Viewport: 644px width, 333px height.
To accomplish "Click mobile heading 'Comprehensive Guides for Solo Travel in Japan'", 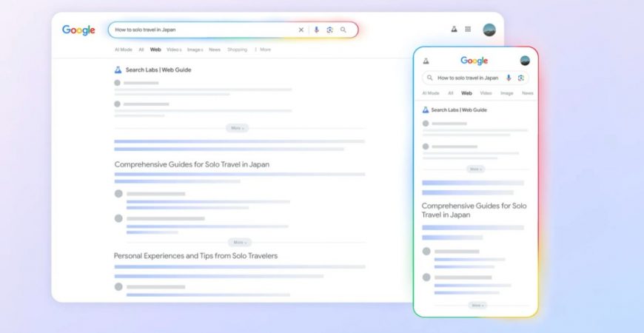I will pos(474,210).
